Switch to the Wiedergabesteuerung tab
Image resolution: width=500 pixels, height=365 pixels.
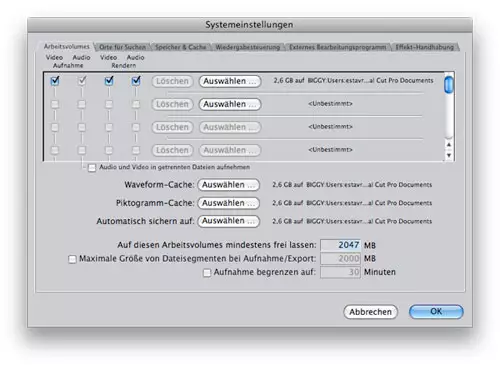(247, 47)
